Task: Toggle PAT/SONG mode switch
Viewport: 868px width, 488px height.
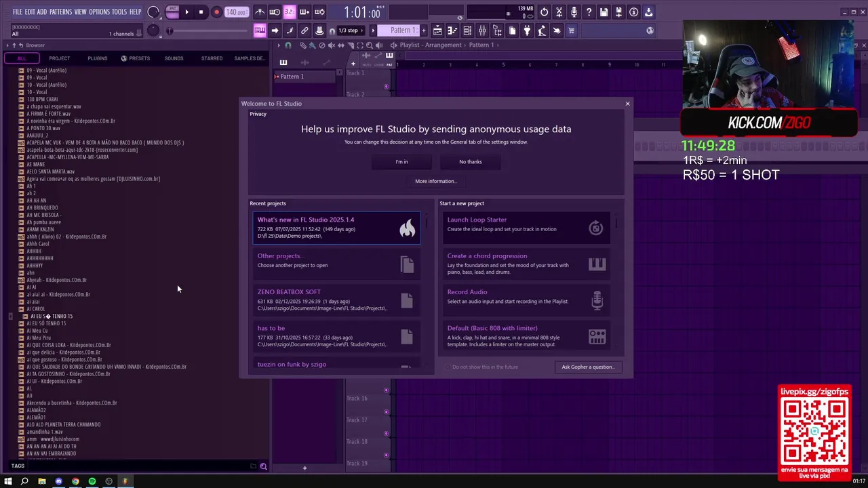Action: click(x=172, y=12)
